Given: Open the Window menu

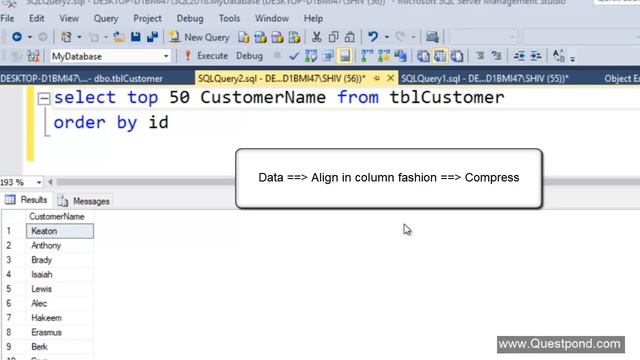Looking at the screenshot, I should (x=272, y=18).
